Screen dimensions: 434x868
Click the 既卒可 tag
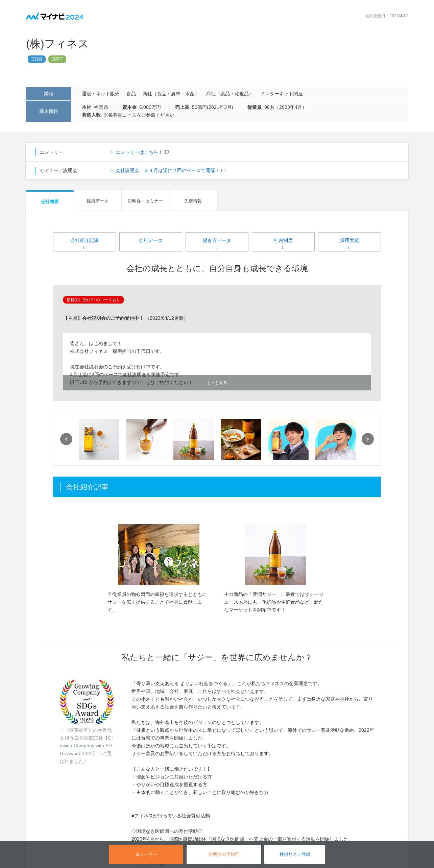click(x=57, y=59)
